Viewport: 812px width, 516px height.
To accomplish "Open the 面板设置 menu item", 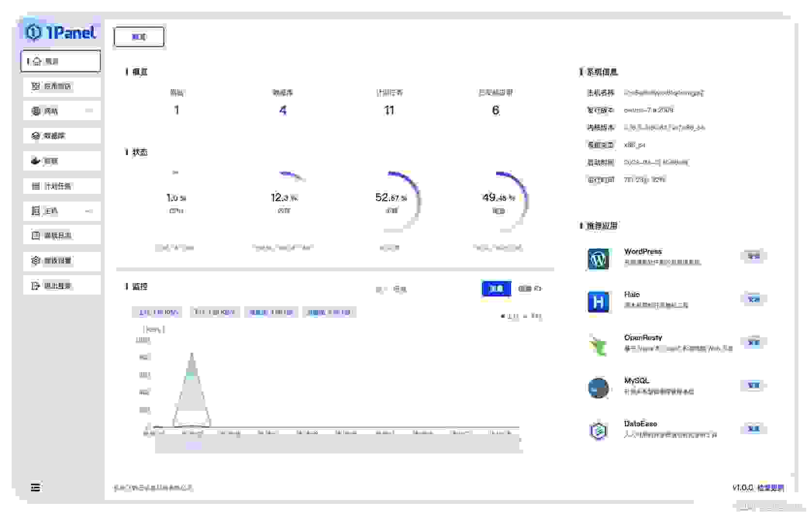I will [x=62, y=261].
